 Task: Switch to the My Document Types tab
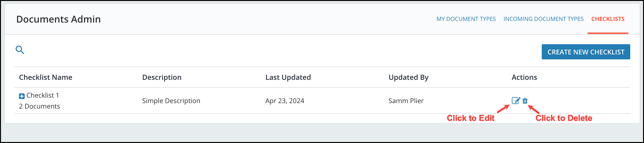click(466, 19)
